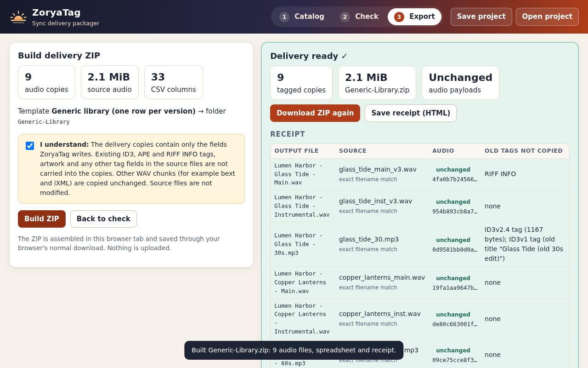The height and width of the screenshot is (368, 588).
Task: Click the 'Delivery ready ✓' heading
Action: (x=309, y=56)
